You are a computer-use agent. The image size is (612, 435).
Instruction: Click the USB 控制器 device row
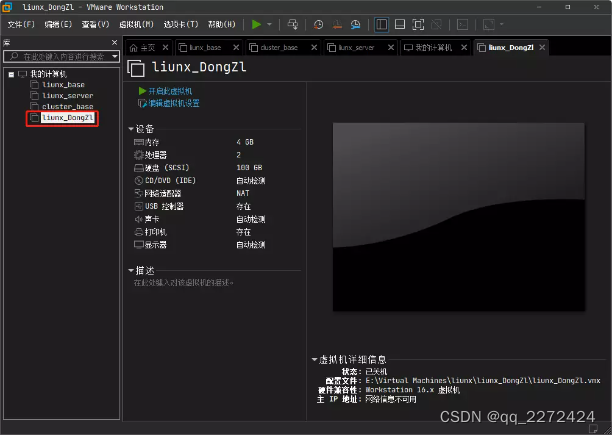200,206
